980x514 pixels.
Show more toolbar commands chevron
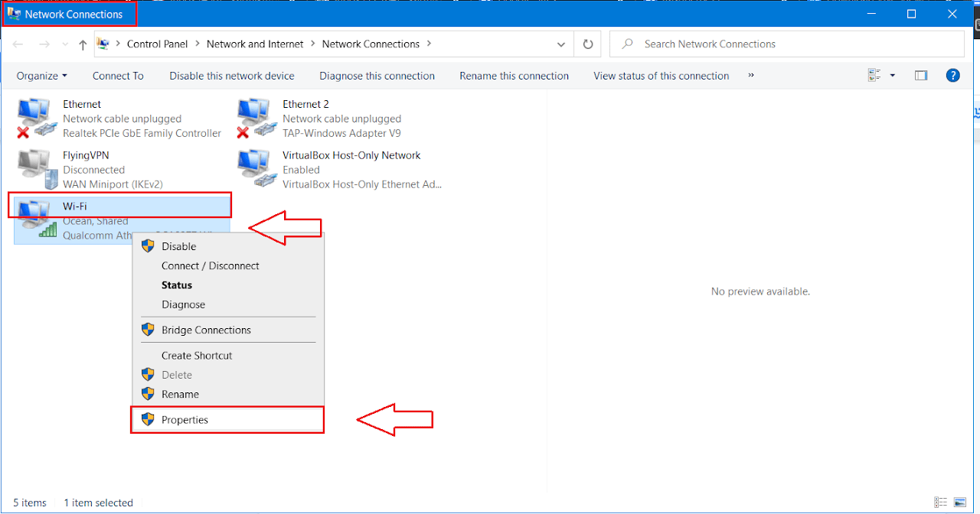pyautogui.click(x=751, y=76)
